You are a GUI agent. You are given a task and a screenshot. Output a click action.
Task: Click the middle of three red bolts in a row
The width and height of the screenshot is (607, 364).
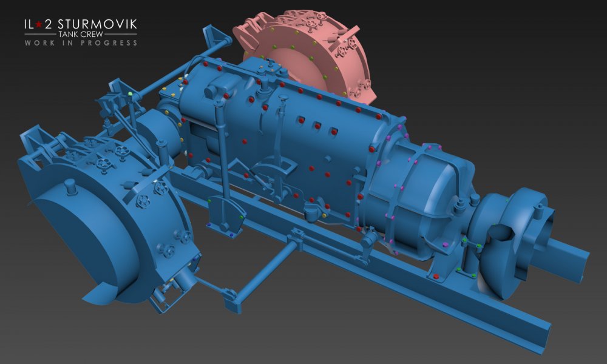[316, 126]
